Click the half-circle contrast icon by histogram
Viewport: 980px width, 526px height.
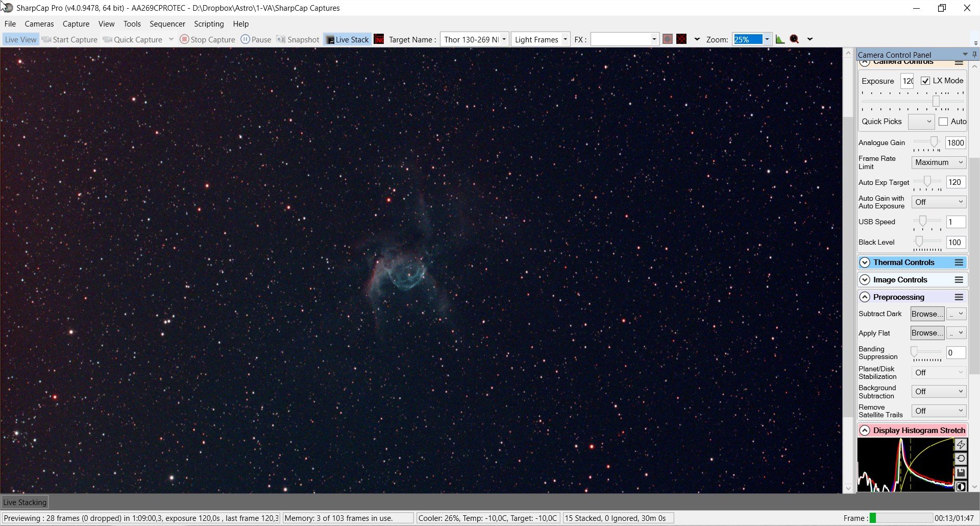click(961, 487)
